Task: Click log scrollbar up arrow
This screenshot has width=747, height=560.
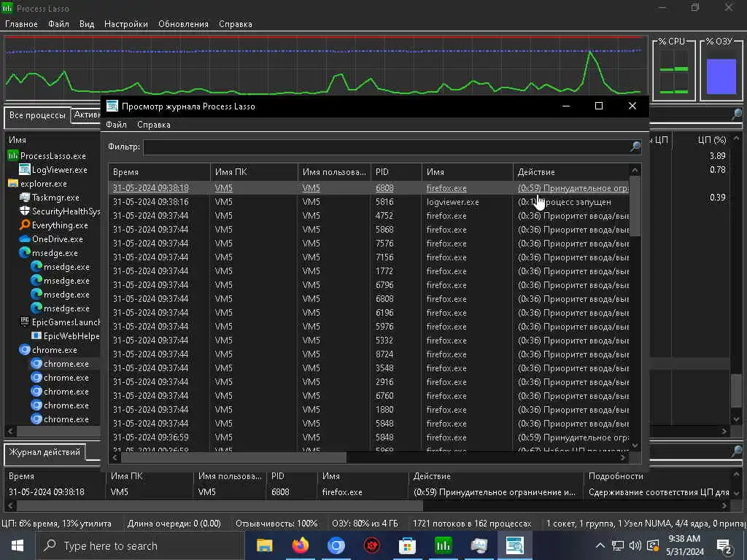Action: (x=635, y=170)
